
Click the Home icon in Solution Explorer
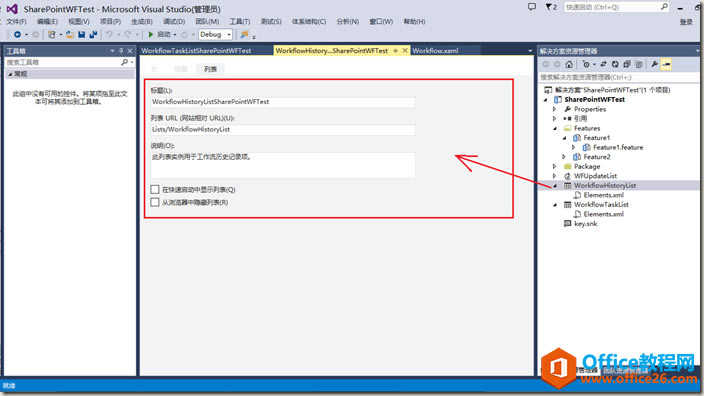(569, 65)
